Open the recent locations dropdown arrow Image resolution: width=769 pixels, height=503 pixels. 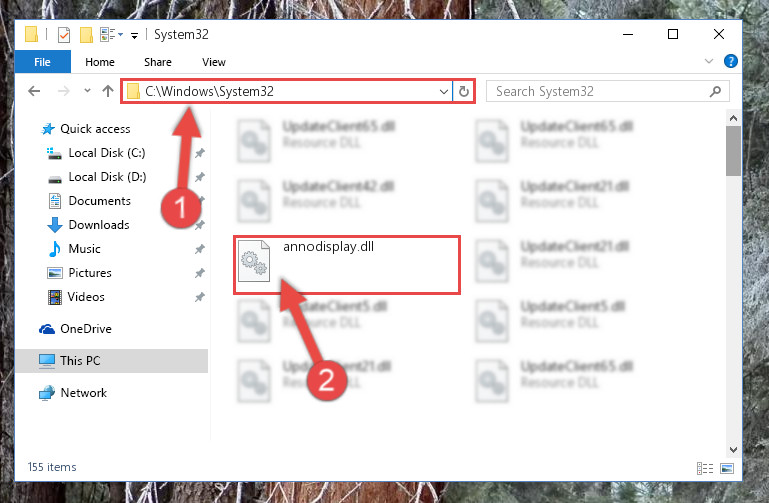(87, 91)
